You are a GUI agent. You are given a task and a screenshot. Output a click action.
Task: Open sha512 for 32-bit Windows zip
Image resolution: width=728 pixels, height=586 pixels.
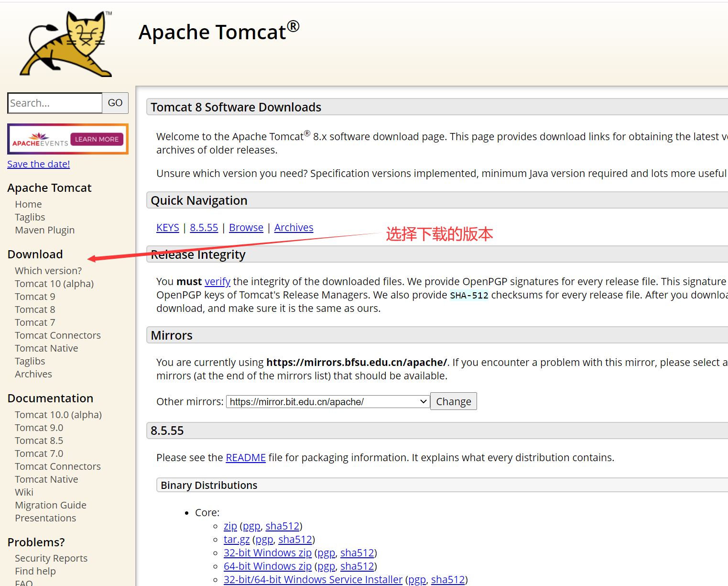[357, 553]
